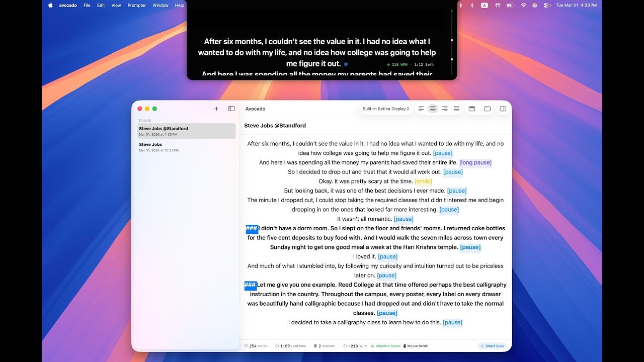Click the pause indicator in prompter overlay
The image size is (644, 362).
click(346, 64)
